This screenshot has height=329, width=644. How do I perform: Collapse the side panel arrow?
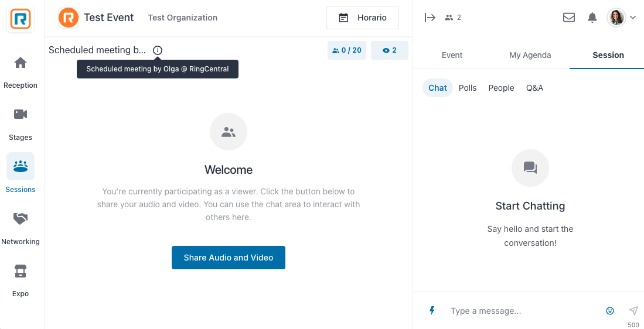coord(430,18)
